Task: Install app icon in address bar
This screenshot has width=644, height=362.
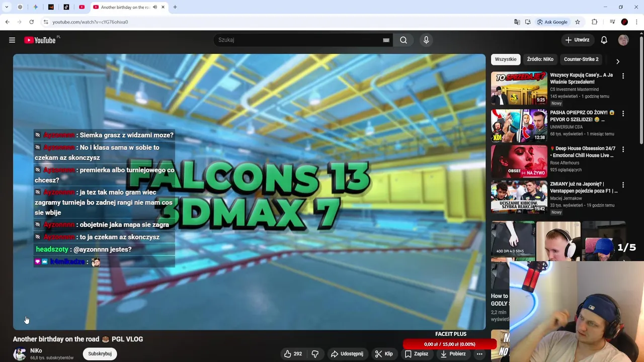Action: click(527, 22)
